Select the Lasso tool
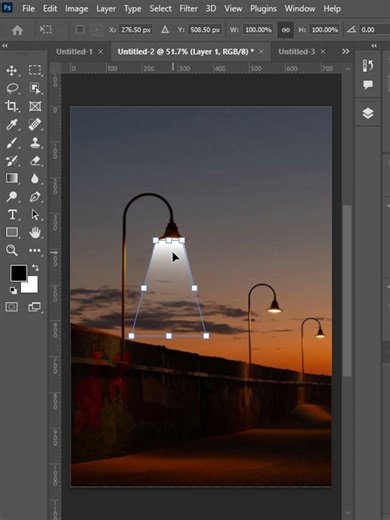The image size is (390, 520). tap(12, 88)
